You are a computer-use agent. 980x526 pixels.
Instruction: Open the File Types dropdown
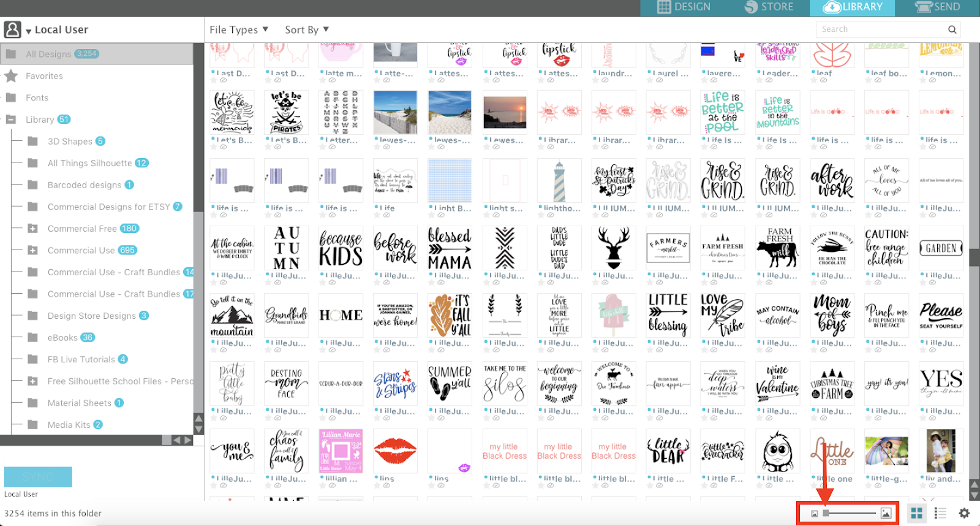coord(239,29)
